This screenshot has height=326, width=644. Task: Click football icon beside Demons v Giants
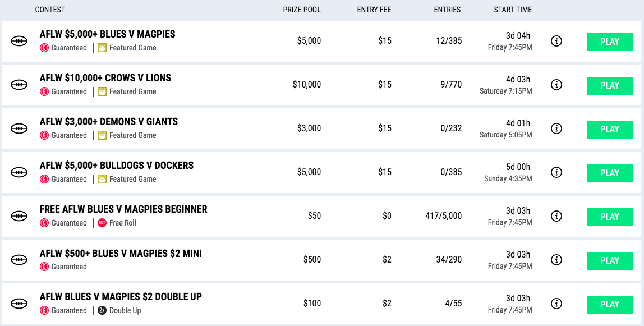(19, 128)
